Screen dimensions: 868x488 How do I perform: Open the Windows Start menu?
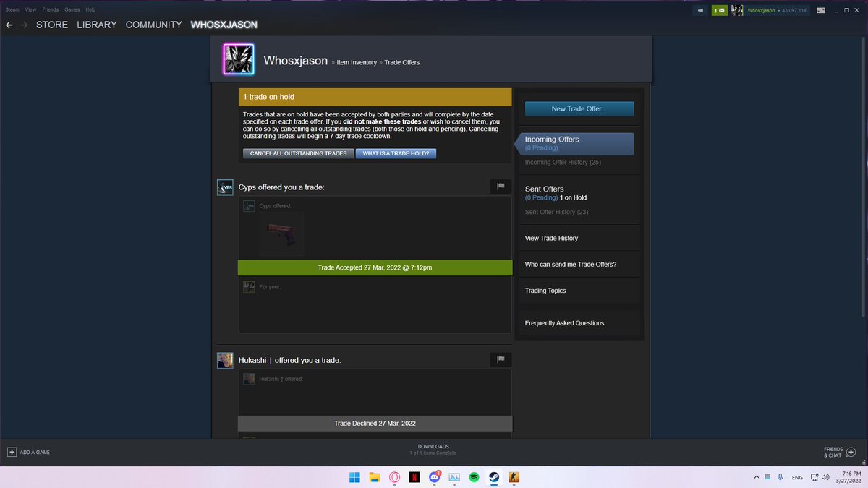pyautogui.click(x=355, y=477)
